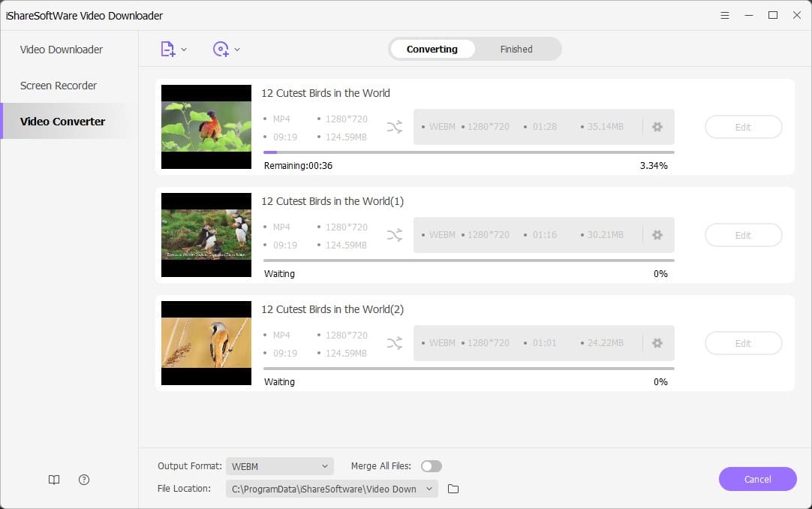Click the help question mark icon
Screen dimensions: 812x509
pos(83,479)
